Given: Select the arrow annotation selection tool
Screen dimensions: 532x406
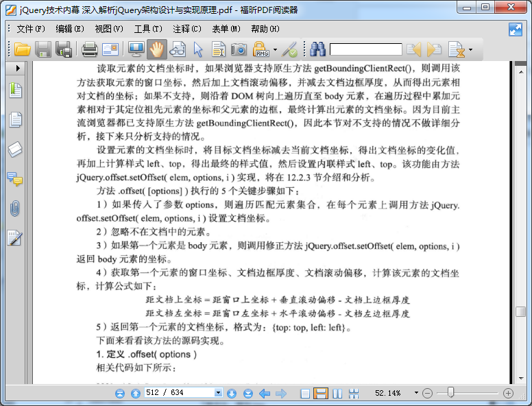Looking at the screenshot, I should pos(198,49).
